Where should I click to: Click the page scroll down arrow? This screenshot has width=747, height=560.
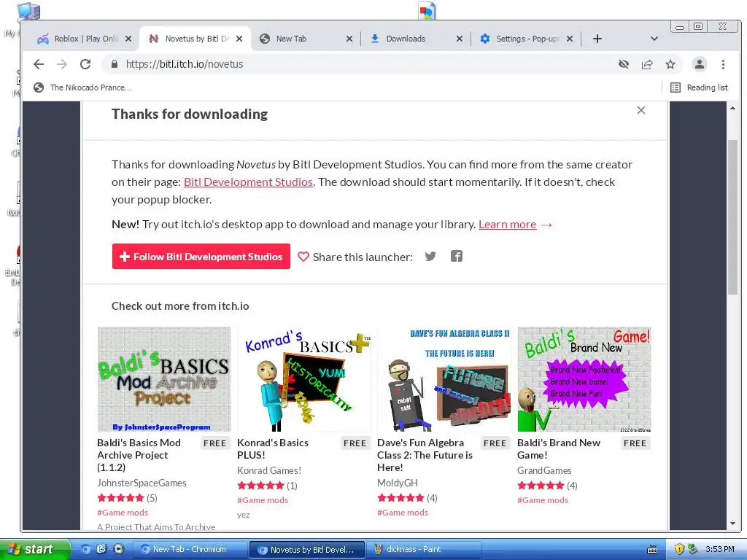(732, 524)
